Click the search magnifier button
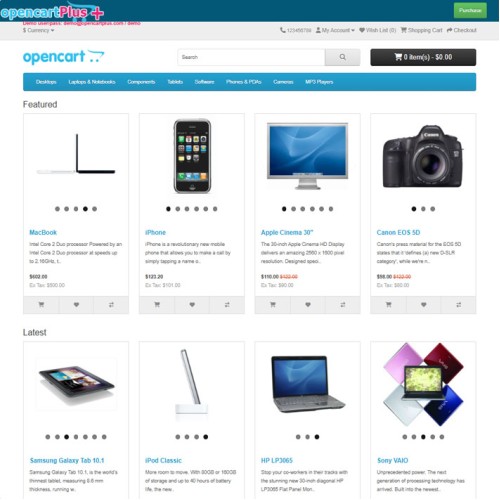 coord(343,57)
